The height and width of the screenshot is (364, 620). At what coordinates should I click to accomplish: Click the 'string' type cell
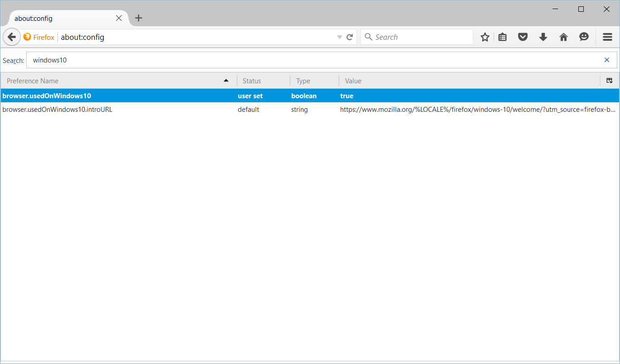click(299, 109)
